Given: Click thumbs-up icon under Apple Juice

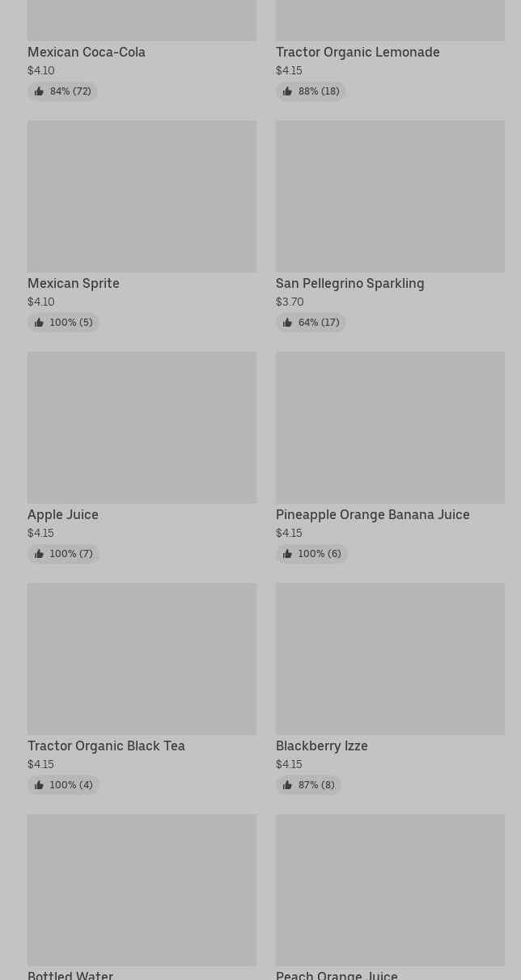Looking at the screenshot, I should click(x=39, y=554).
